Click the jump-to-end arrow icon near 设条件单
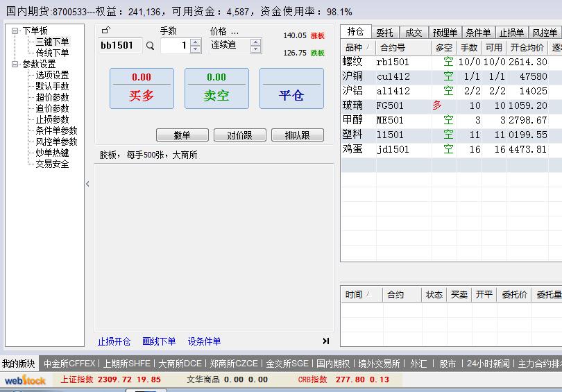 325,341
